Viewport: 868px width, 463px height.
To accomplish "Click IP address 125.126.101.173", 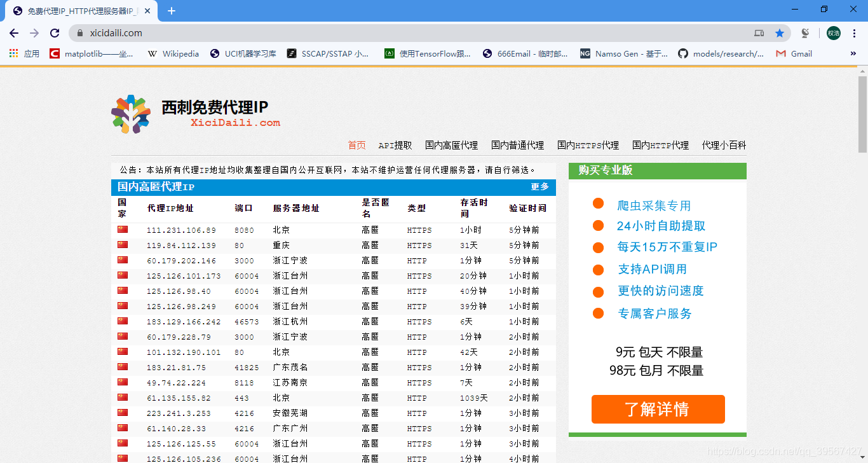I will 184,276.
